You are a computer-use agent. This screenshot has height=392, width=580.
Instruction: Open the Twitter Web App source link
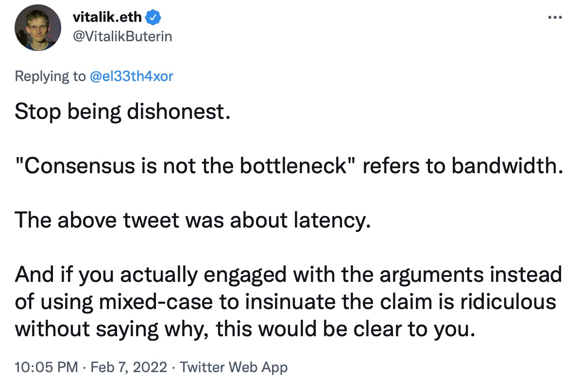234,367
